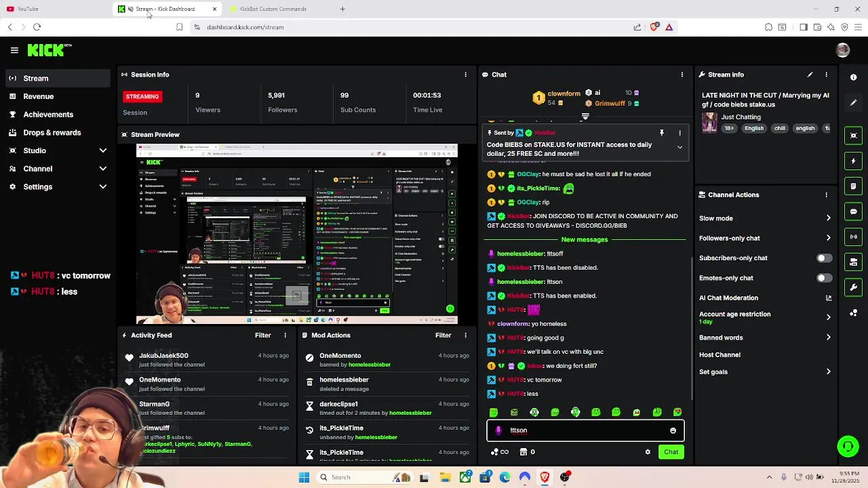Click the shop icon below chat input
Image resolution: width=868 pixels, height=488 pixels.
point(524,452)
